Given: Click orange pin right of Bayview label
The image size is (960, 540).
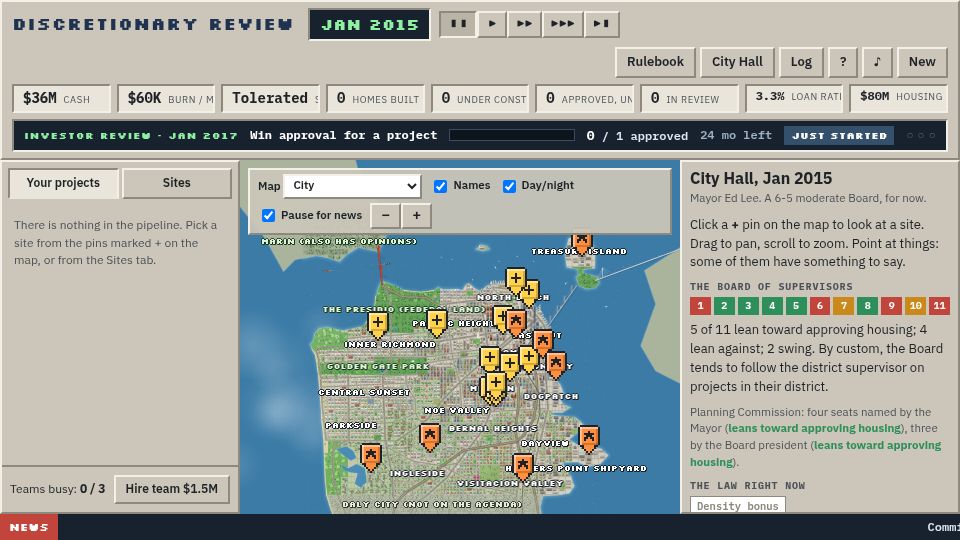Looking at the screenshot, I should 589,438.
